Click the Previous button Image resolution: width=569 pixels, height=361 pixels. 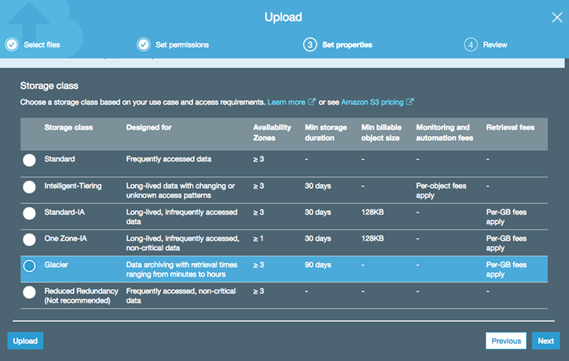506,341
